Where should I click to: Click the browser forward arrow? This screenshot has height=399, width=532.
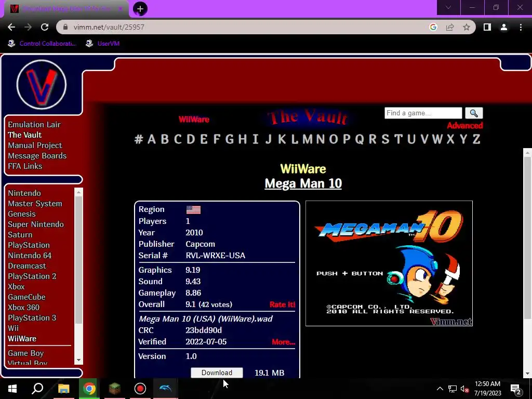(x=28, y=27)
